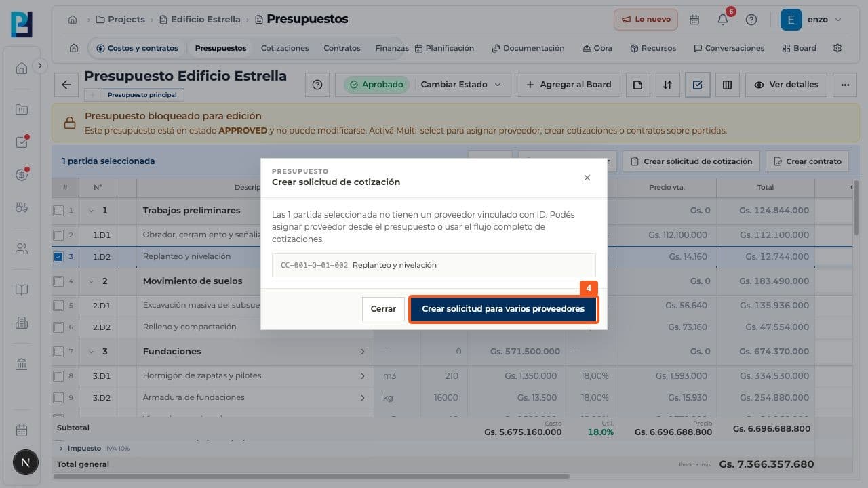Open the dollar costs icon in the sidebar
Screen dimensions: 868x488
click(22, 175)
